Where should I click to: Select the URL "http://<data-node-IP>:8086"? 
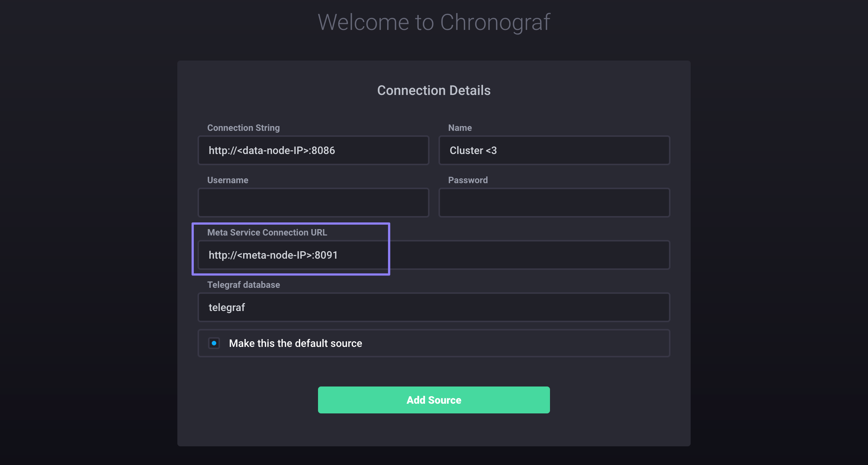pyautogui.click(x=272, y=150)
